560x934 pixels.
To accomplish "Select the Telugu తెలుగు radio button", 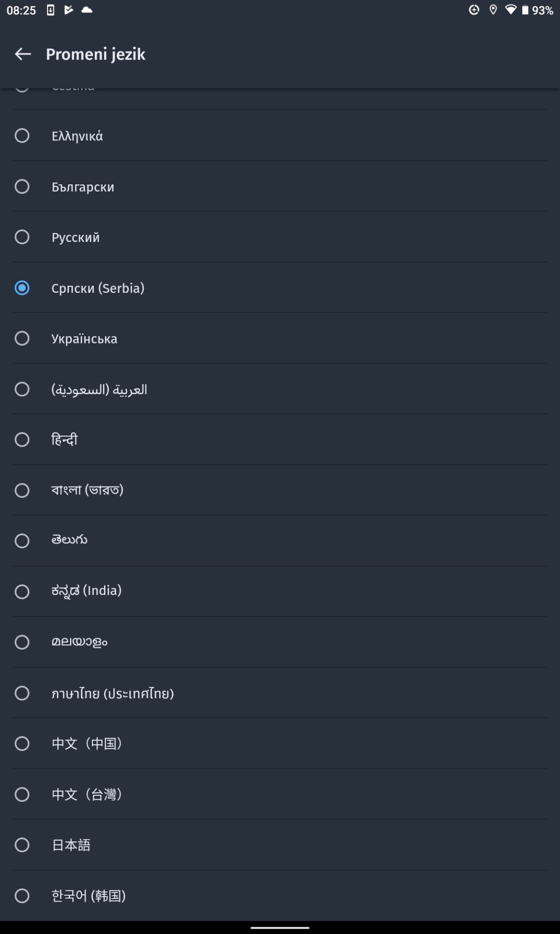I will click(22, 541).
